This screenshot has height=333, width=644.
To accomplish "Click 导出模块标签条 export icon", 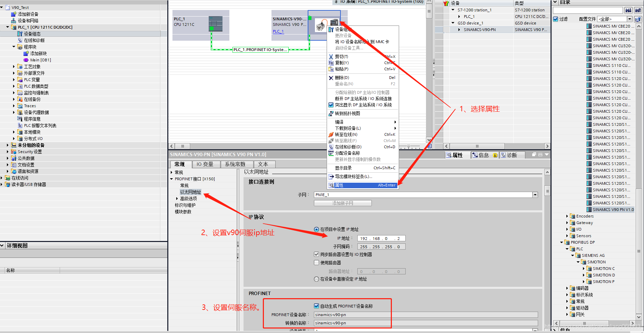I will click(331, 176).
